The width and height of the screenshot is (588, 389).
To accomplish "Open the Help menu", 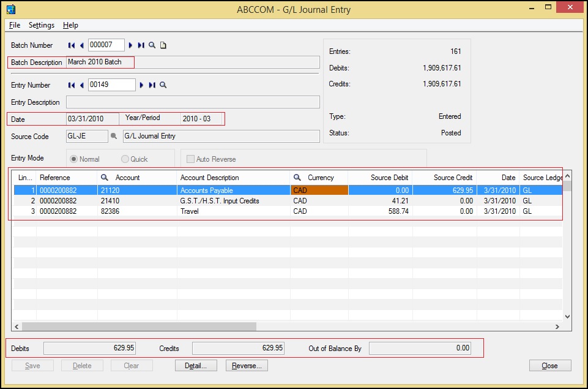I will 70,25.
